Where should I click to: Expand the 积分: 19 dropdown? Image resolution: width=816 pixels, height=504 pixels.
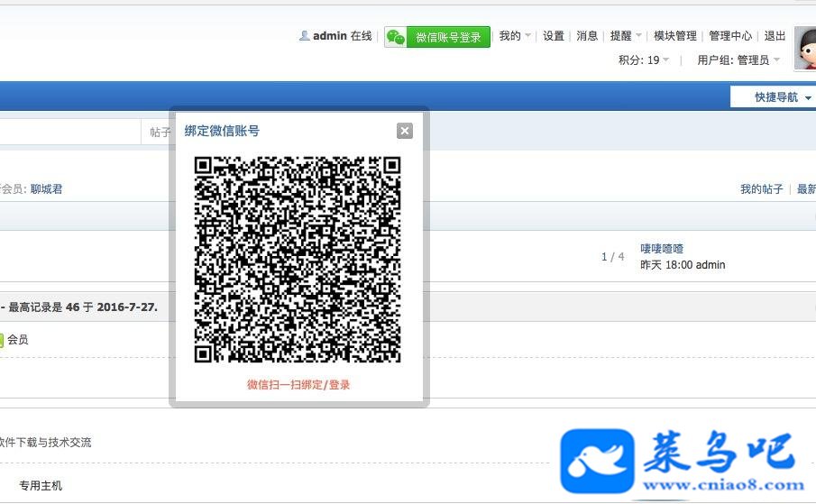pos(643,60)
